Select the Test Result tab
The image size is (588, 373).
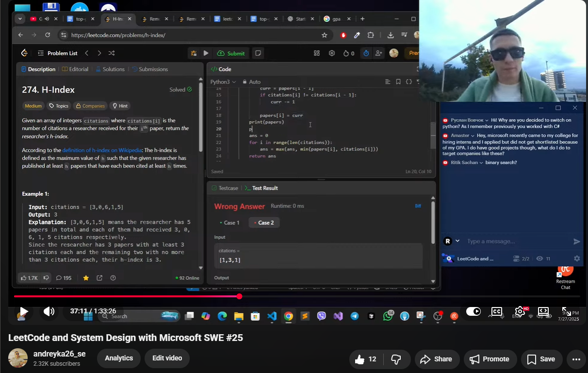261,188
